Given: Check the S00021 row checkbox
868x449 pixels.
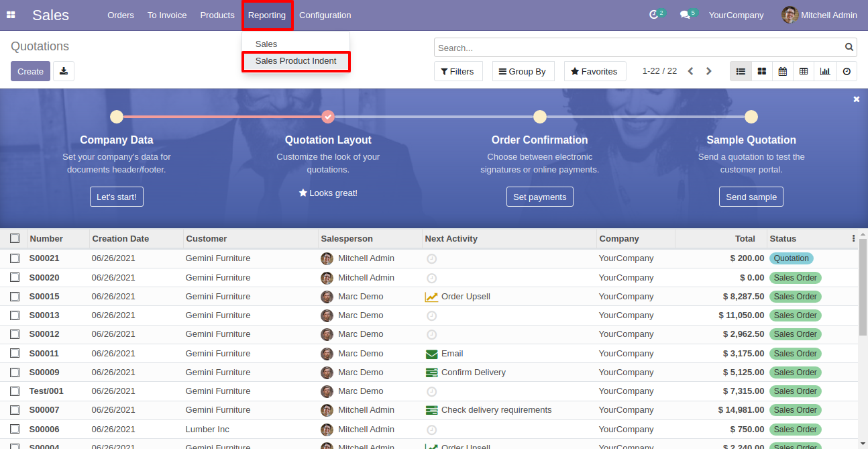Looking at the screenshot, I should click(15, 258).
